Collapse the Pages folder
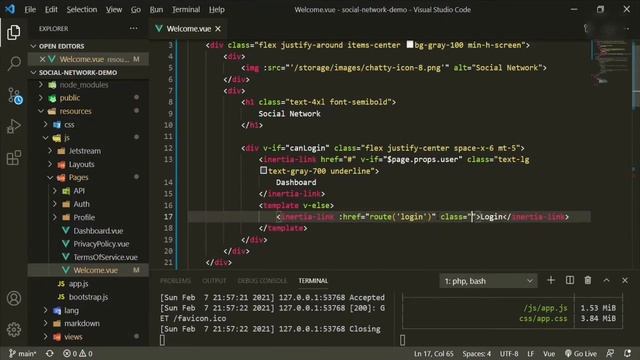Screen dimensions: 640x360 (x=50, y=178)
